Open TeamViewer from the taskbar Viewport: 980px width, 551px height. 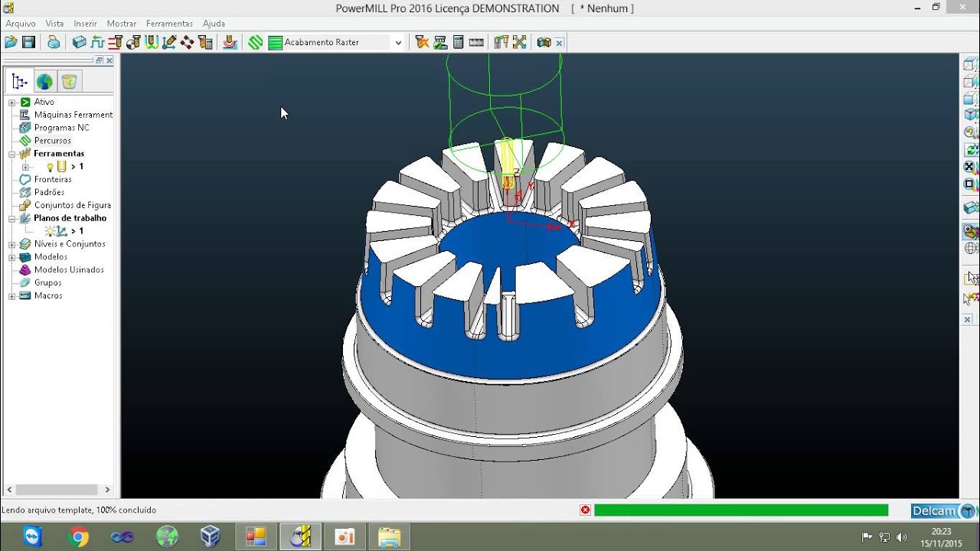point(33,537)
